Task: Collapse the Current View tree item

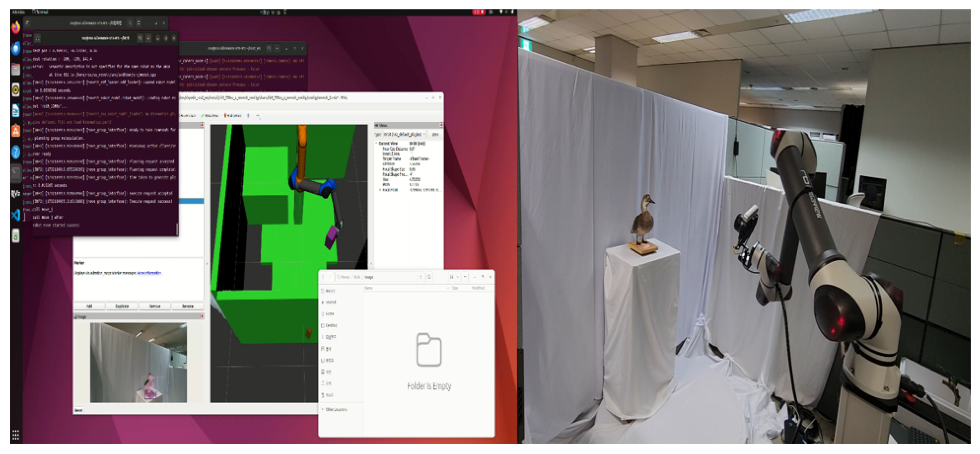Action: (377, 143)
